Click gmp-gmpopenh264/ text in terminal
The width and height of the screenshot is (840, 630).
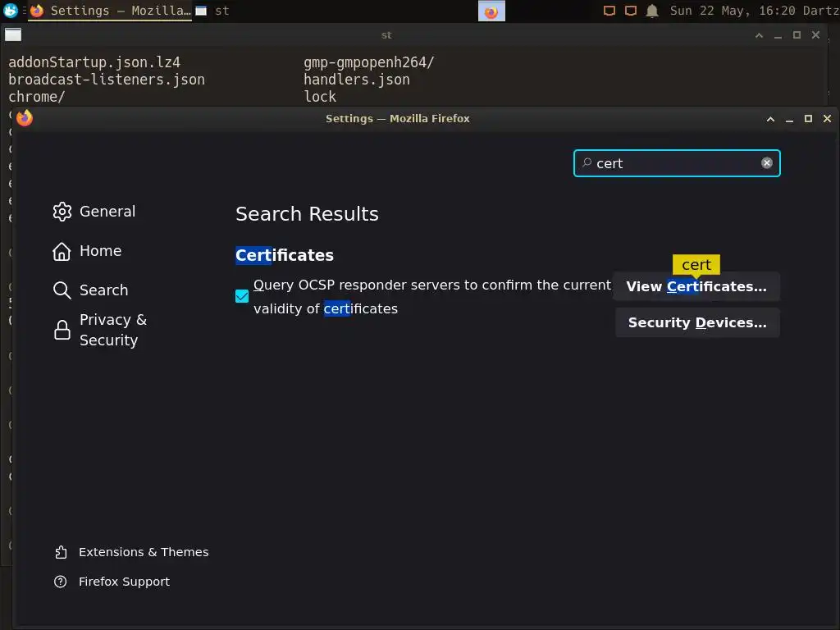coord(369,62)
